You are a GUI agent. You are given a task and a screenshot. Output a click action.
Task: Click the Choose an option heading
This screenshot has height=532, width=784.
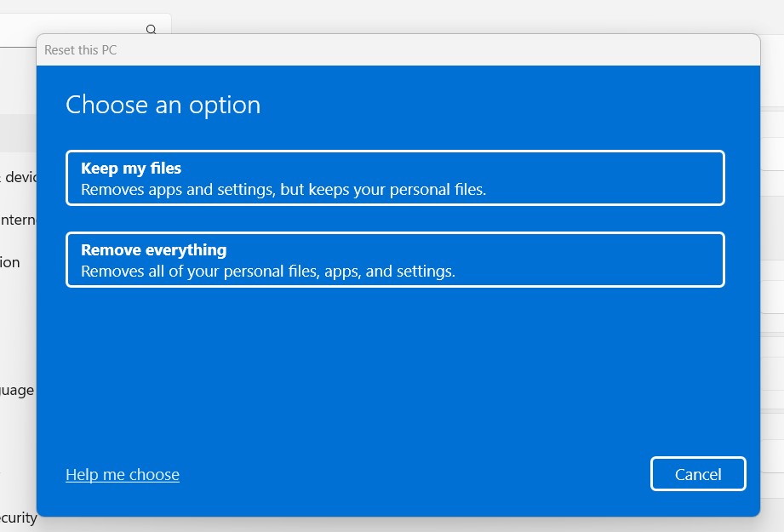click(163, 105)
